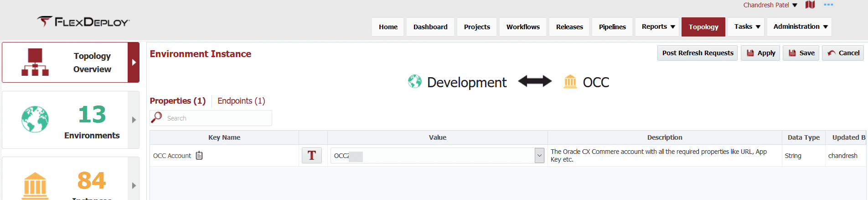Viewport: 868px width, 200px height.
Task: Click the OCC Account key name text
Action: click(x=172, y=156)
